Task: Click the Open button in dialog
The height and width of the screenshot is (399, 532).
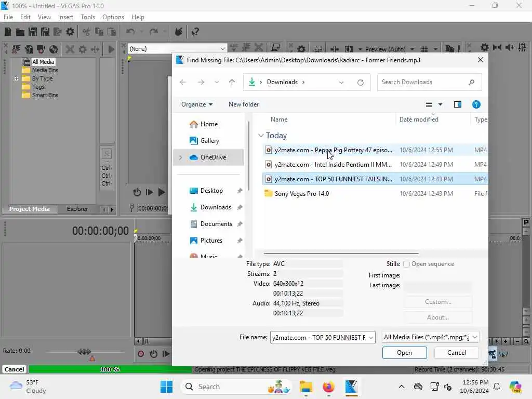Action: pos(404,353)
